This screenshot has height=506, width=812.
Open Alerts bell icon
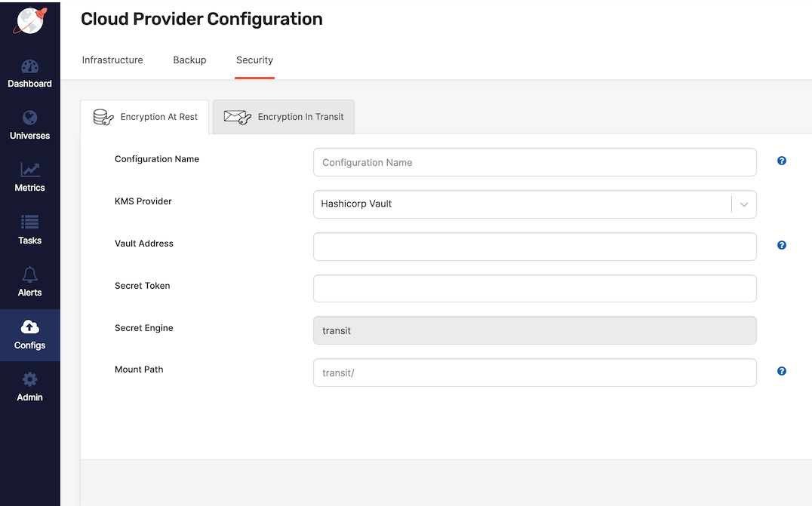tap(29, 274)
